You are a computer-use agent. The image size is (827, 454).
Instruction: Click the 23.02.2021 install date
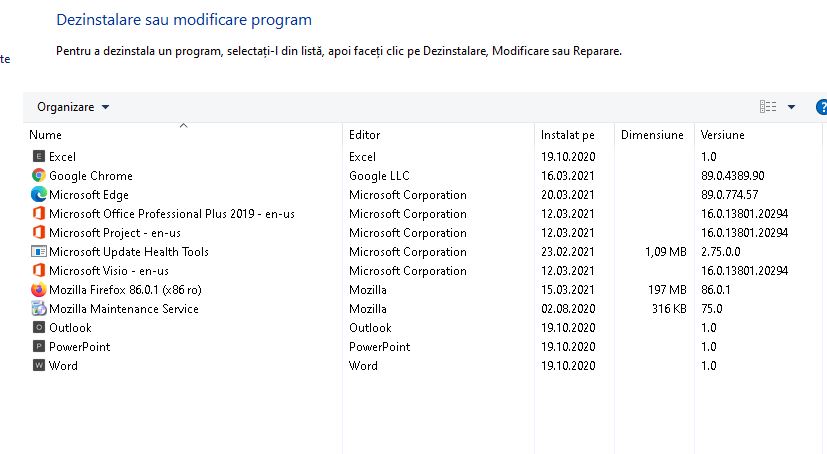[568, 252]
